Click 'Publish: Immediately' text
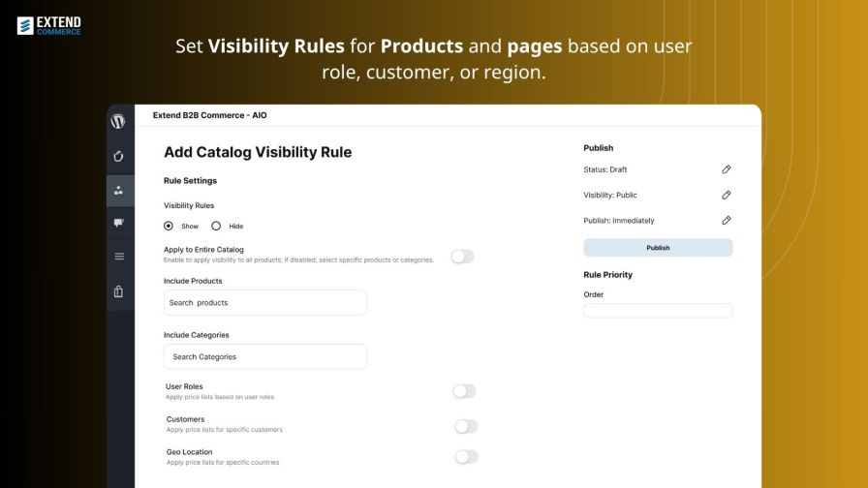Image resolution: width=868 pixels, height=488 pixels. 619,221
